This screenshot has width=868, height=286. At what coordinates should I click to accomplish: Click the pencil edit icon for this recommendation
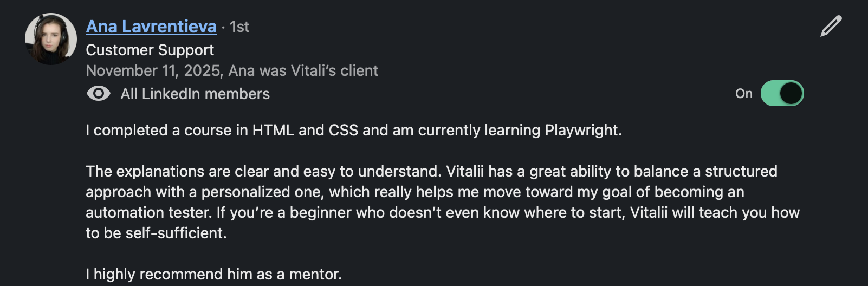pyautogui.click(x=831, y=27)
